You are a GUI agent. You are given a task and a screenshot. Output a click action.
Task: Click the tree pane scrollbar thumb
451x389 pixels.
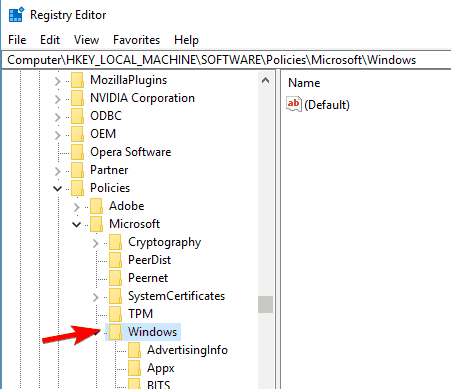[x=265, y=304]
